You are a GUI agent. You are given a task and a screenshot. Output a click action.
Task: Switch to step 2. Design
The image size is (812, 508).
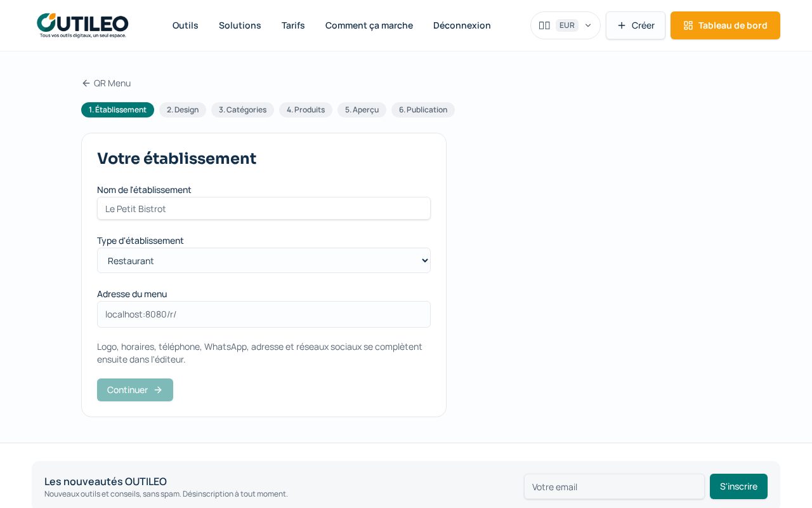pyautogui.click(x=183, y=110)
